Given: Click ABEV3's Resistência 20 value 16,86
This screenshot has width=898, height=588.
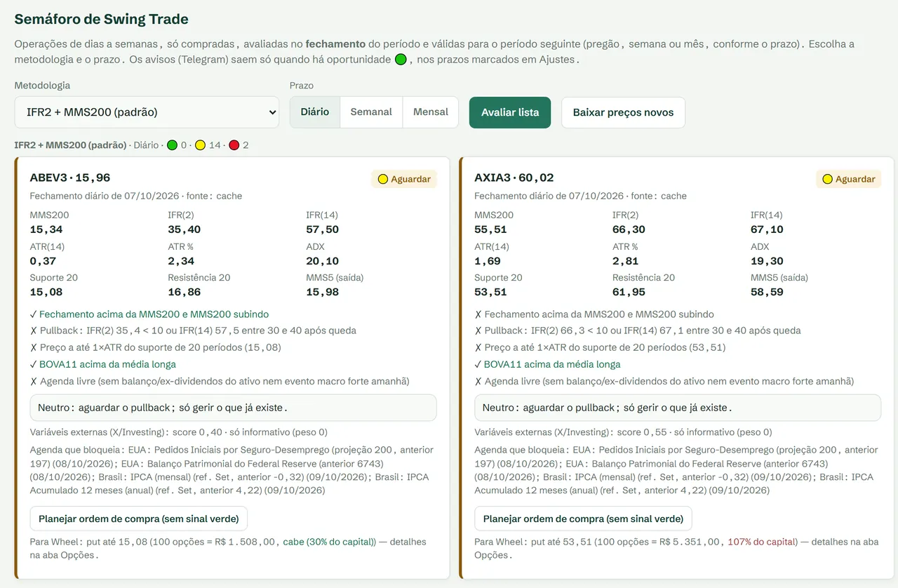Looking at the screenshot, I should (x=185, y=292).
